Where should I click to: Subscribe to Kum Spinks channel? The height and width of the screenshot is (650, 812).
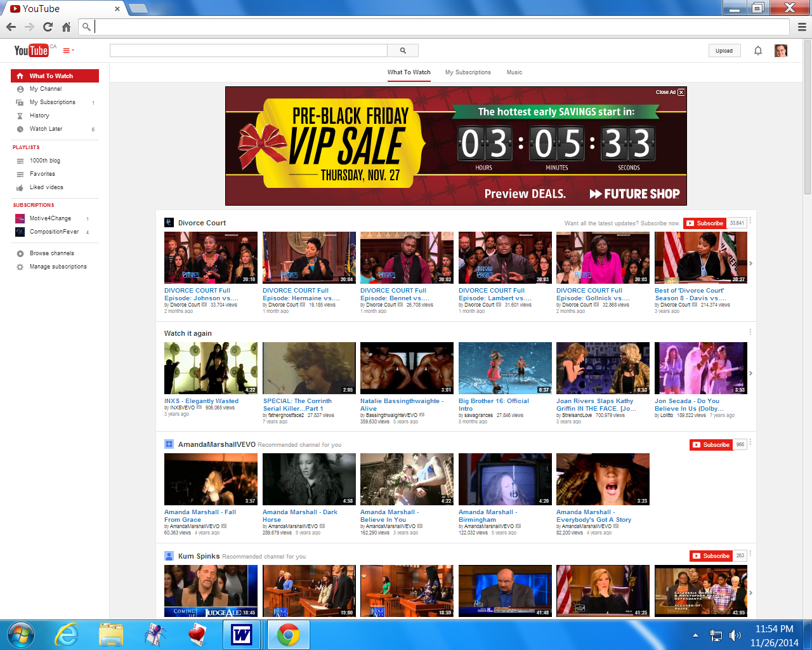pos(711,556)
